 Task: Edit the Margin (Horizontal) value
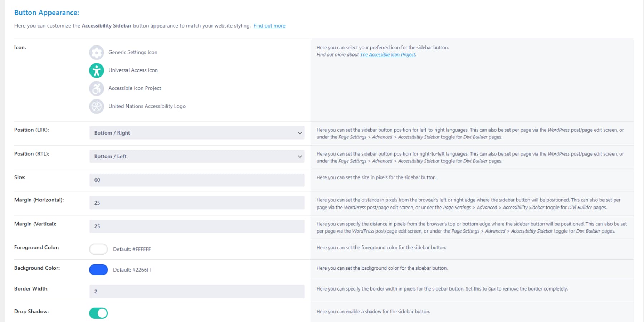[197, 203]
